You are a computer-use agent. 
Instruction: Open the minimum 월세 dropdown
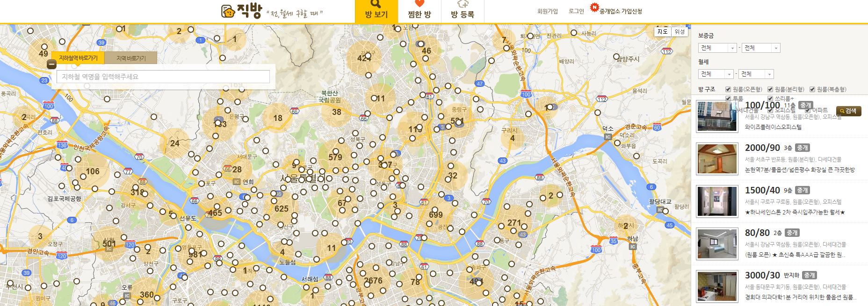point(716,74)
